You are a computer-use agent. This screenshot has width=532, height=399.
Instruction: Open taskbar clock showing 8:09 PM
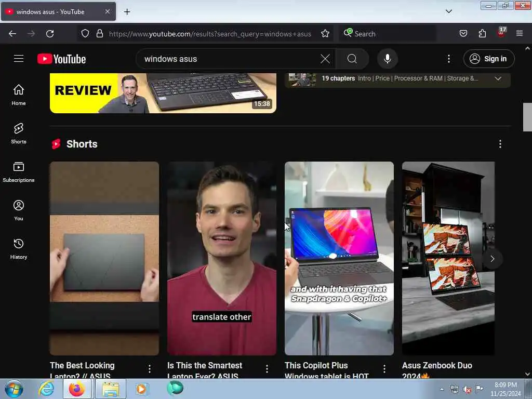(506, 389)
